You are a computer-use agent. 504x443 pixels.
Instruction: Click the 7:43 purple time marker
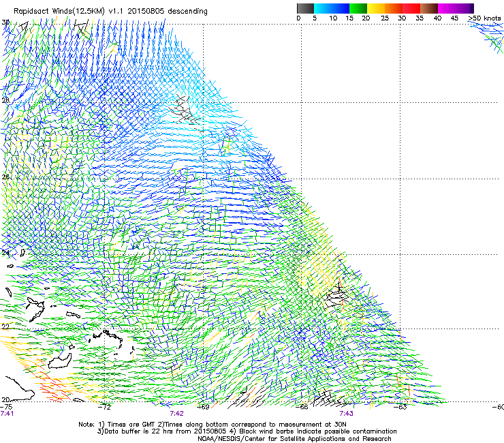point(346,414)
